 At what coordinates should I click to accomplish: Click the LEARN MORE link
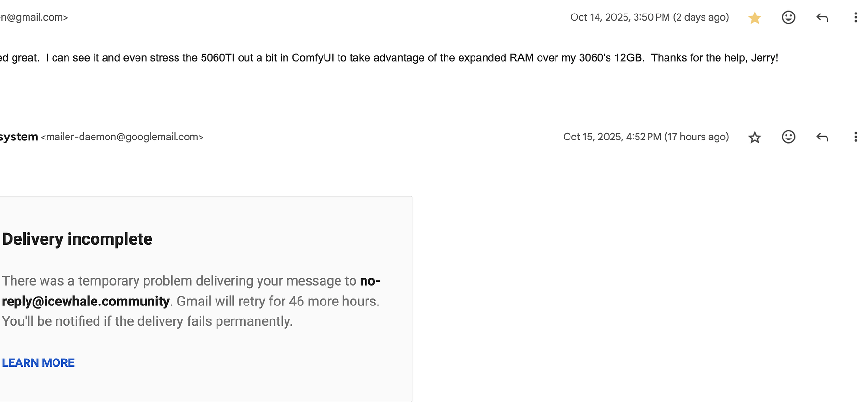(x=39, y=363)
